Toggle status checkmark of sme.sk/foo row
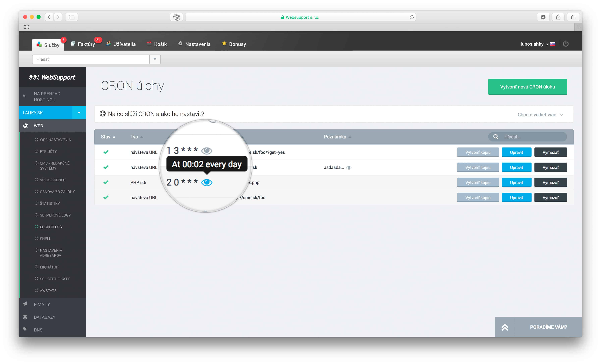The image size is (601, 364). [106, 197]
